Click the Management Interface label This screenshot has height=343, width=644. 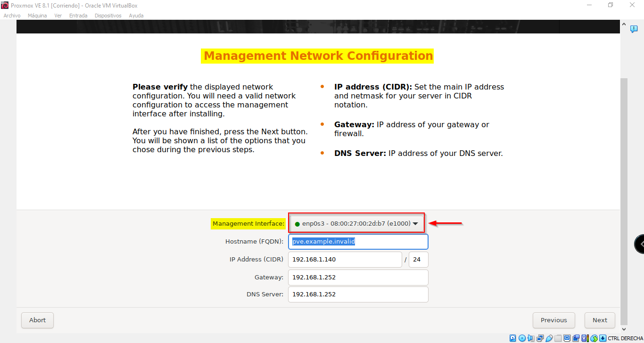248,224
